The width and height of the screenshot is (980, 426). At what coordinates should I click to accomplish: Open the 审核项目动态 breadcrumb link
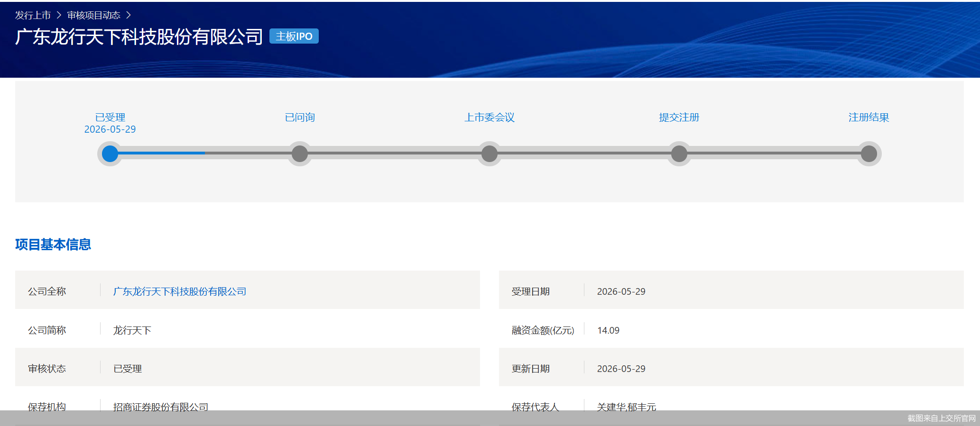click(94, 15)
